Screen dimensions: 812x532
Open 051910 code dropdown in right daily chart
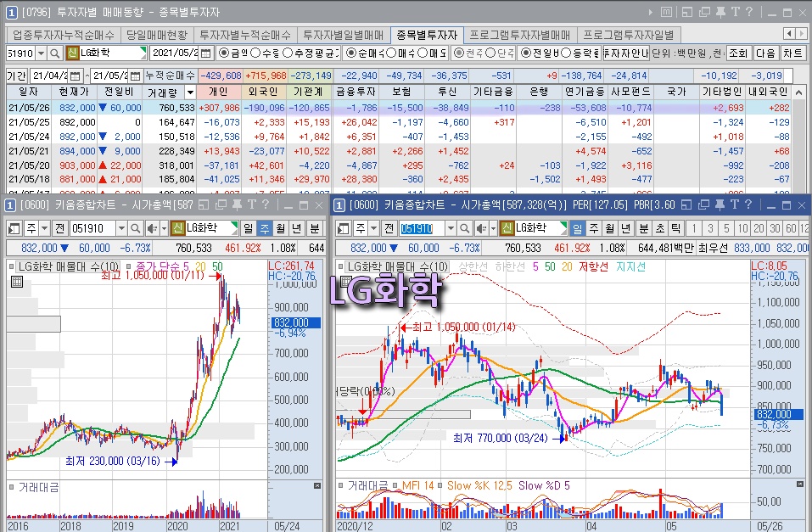(x=451, y=228)
